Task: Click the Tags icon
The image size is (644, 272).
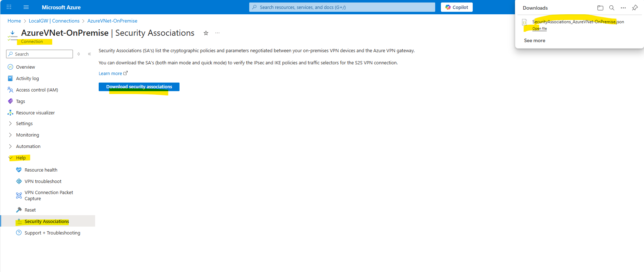Action: [10, 101]
